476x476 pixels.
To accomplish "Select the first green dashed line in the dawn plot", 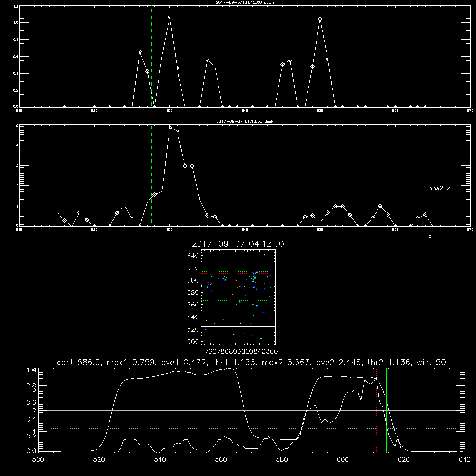I will point(151,56).
